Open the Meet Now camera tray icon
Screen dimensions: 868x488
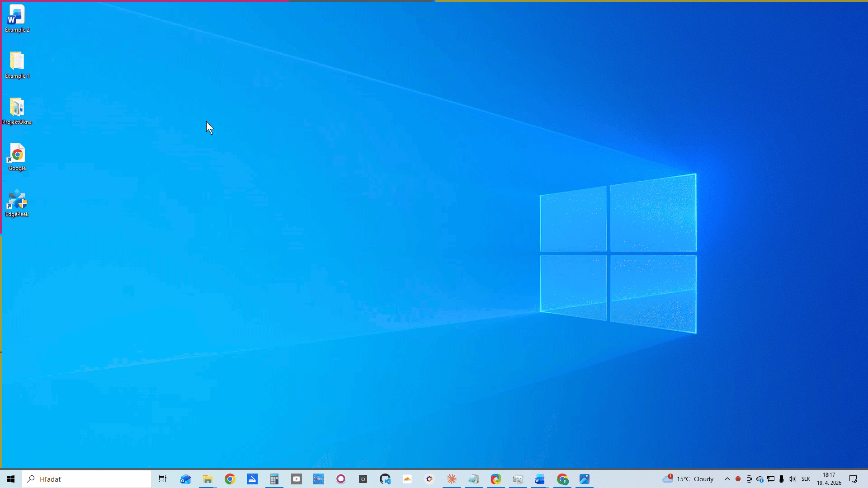coord(749,479)
